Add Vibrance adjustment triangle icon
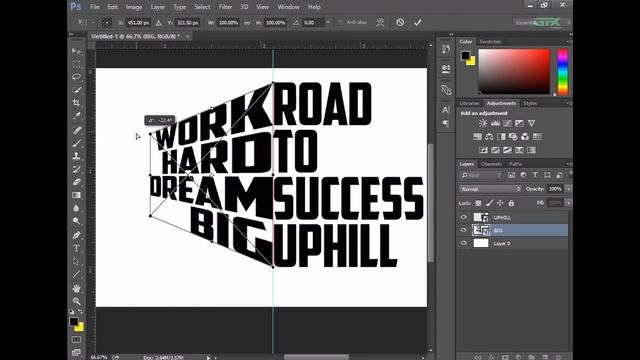Screen dimensions: 640x360 531,123
